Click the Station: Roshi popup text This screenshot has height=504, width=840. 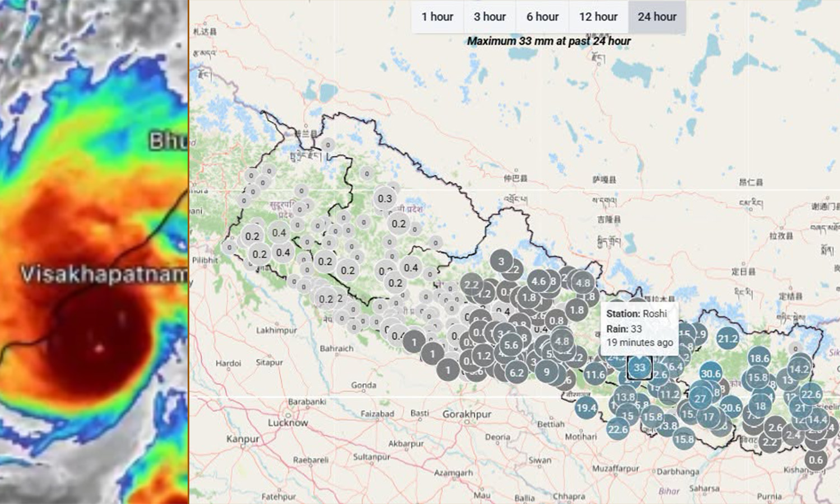[x=637, y=314]
